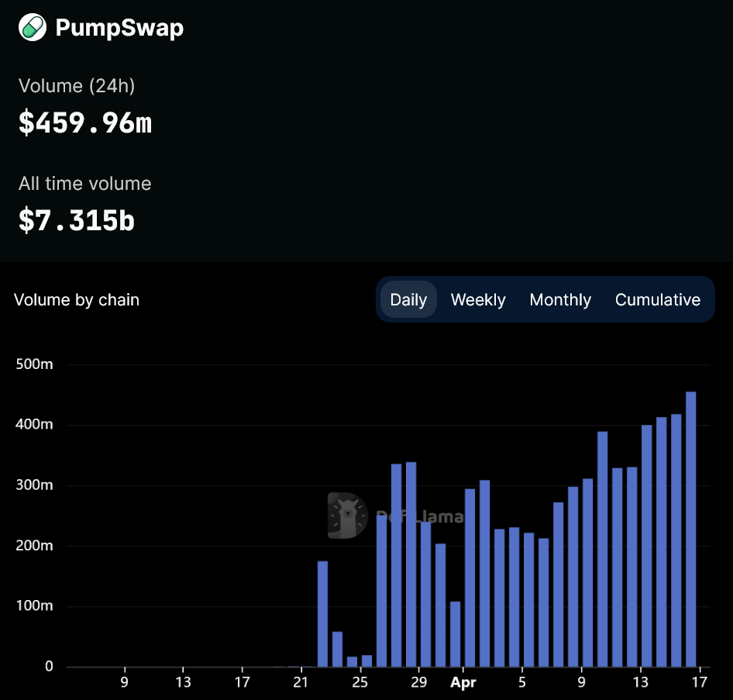Click the Volume by chain heading

[77, 300]
